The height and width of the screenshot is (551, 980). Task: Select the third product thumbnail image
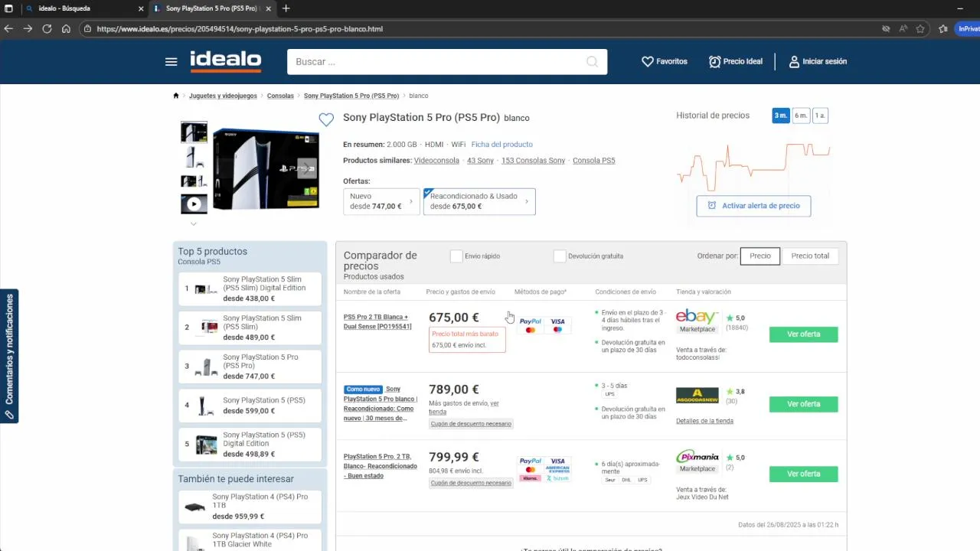click(x=194, y=181)
